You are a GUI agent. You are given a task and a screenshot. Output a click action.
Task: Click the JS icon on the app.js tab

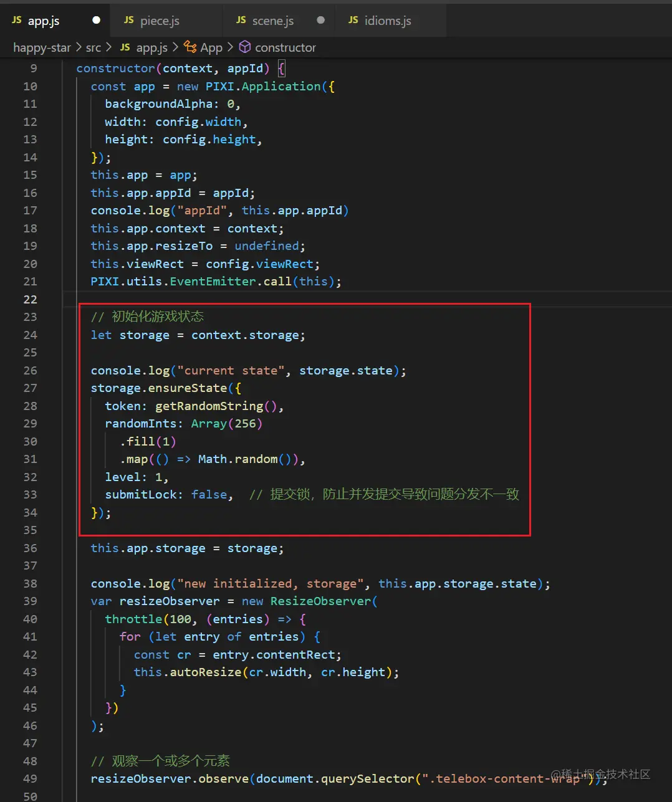[17, 20]
